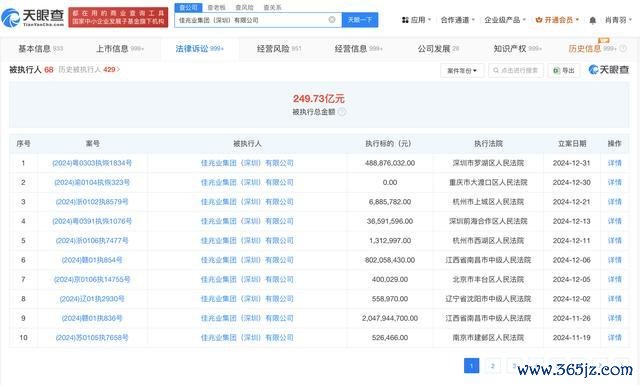This screenshot has height=385, width=640.
Task: Clear the search box with the X icon
Action: pos(332,20)
